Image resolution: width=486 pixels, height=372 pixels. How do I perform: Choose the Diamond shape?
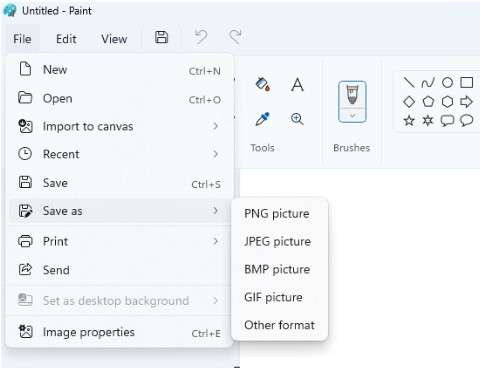(409, 101)
